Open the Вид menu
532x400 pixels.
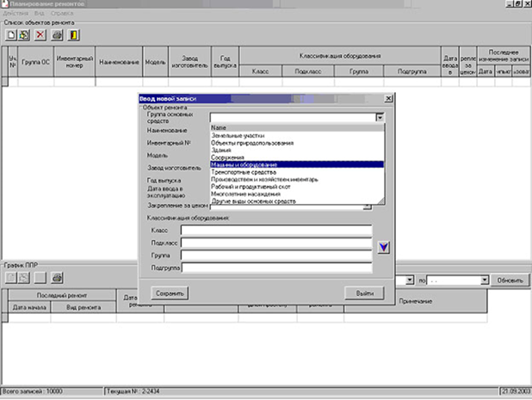39,13
